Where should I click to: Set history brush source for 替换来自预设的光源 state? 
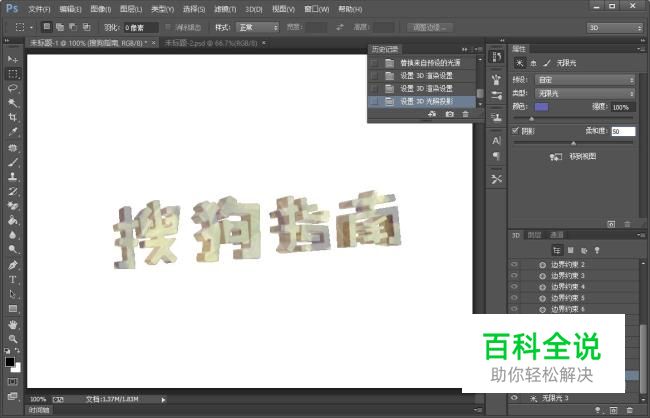point(374,63)
